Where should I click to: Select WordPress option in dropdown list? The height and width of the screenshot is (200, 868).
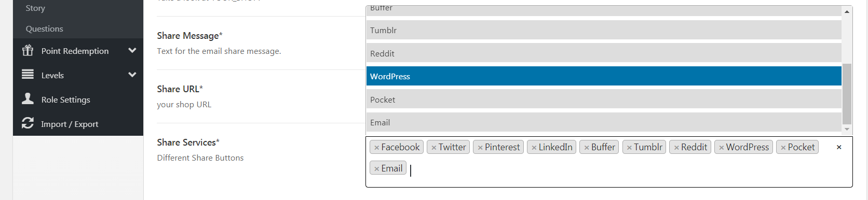click(x=604, y=76)
